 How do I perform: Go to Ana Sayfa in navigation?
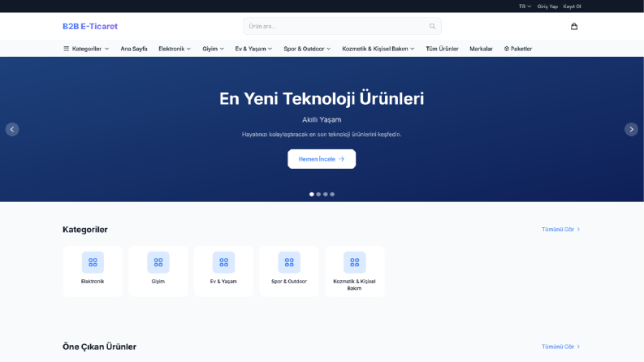[x=134, y=49]
